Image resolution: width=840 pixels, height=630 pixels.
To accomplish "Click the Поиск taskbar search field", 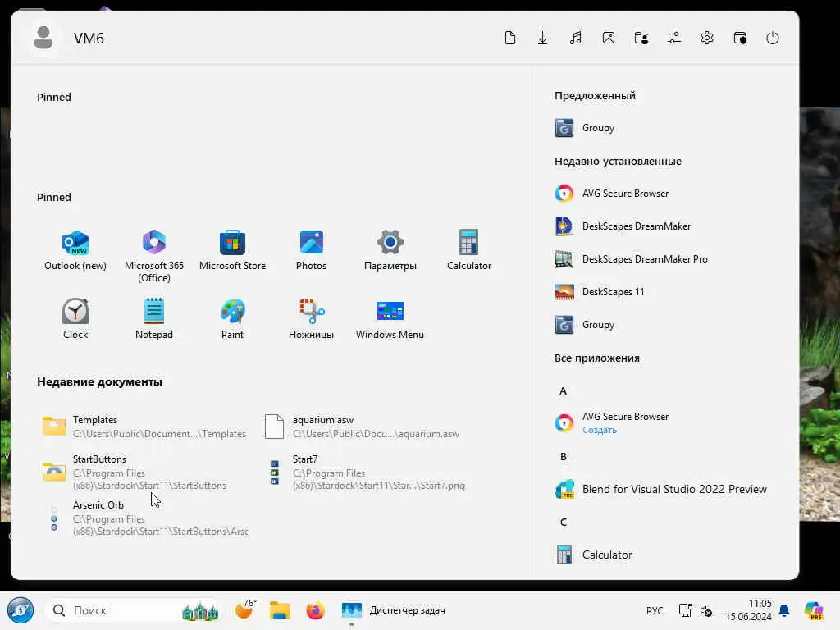I will (x=133, y=610).
